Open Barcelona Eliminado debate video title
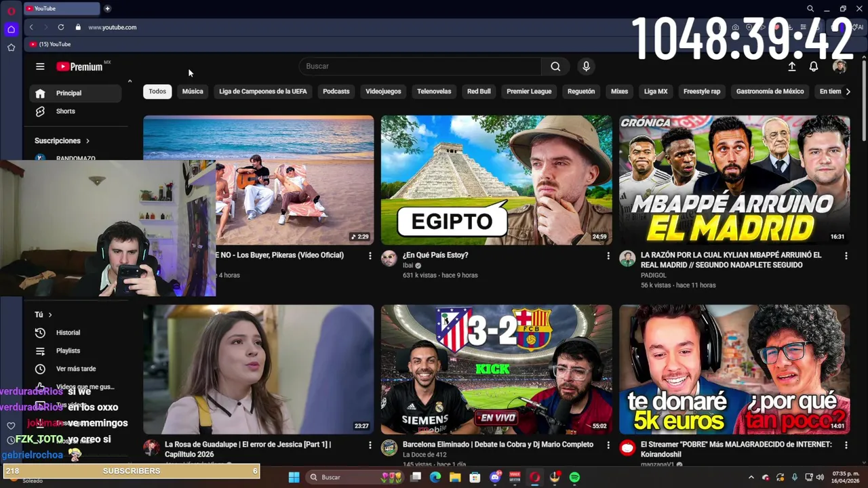The image size is (868, 488). tap(498, 445)
